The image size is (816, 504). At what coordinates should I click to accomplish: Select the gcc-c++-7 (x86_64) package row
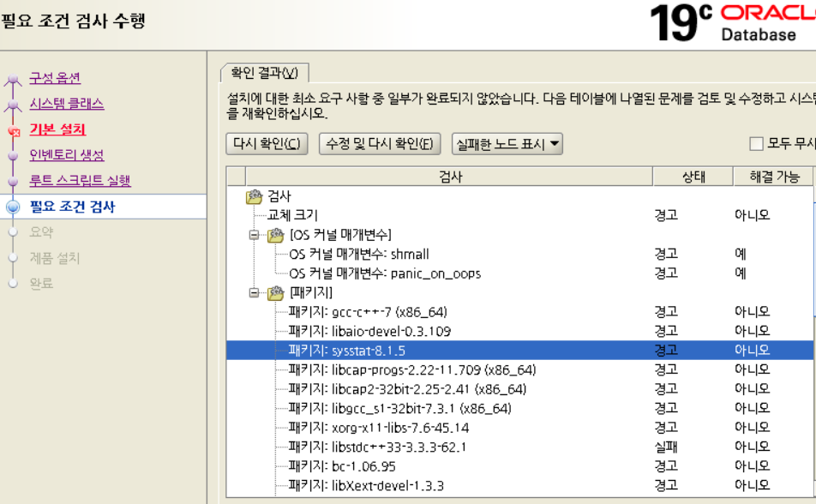(x=520, y=312)
